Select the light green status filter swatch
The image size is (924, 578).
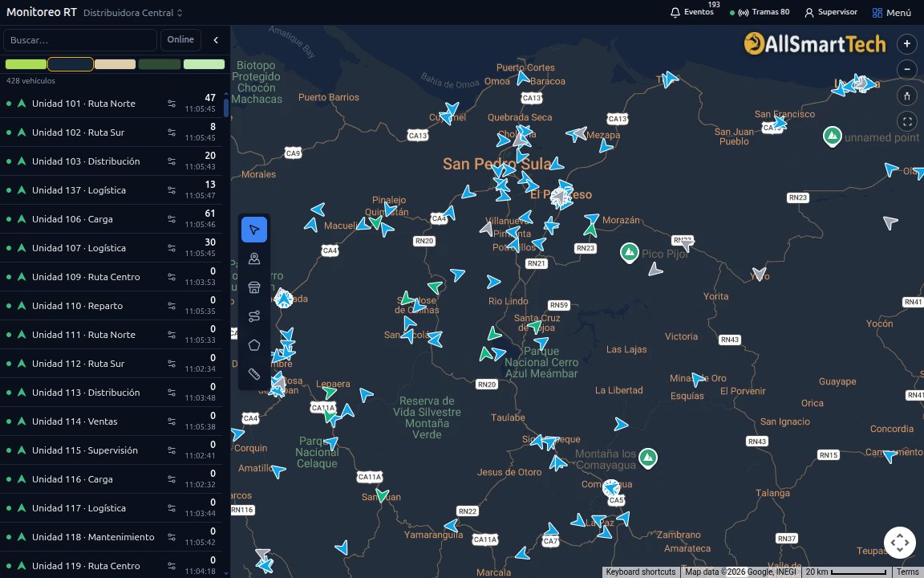(x=204, y=63)
